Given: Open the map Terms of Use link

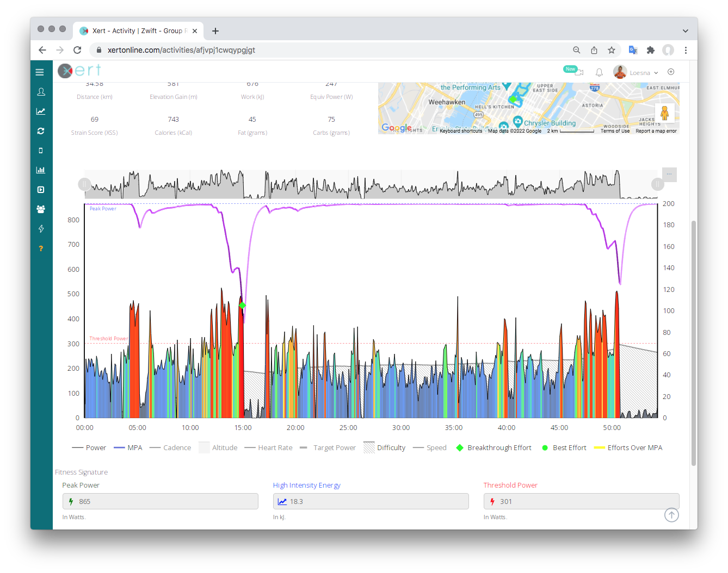Looking at the screenshot, I should [615, 131].
